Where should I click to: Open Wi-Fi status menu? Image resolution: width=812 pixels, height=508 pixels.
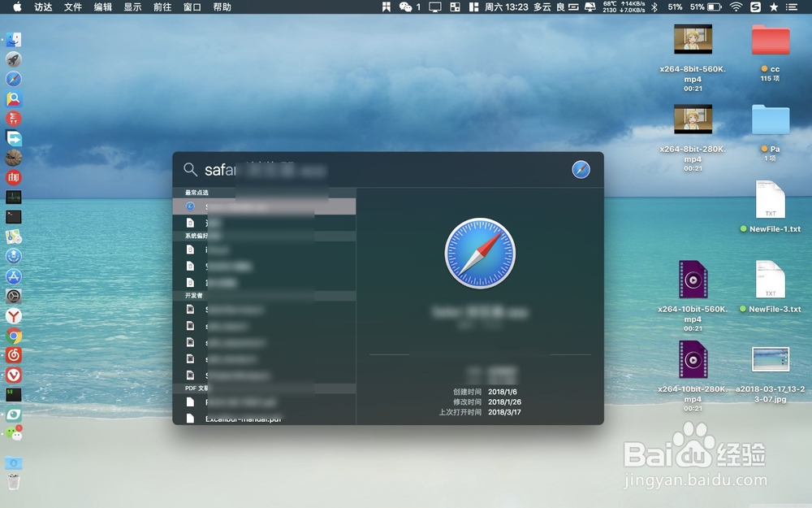tap(736, 7)
